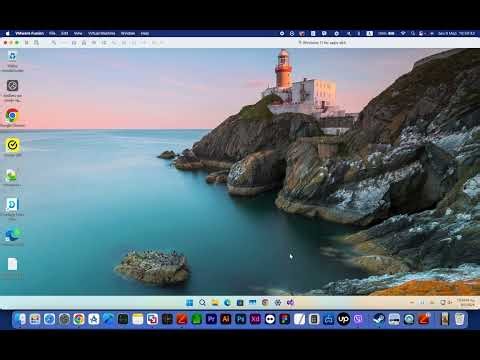
Task: Open the Trash in the Dock
Action: pos(459,319)
